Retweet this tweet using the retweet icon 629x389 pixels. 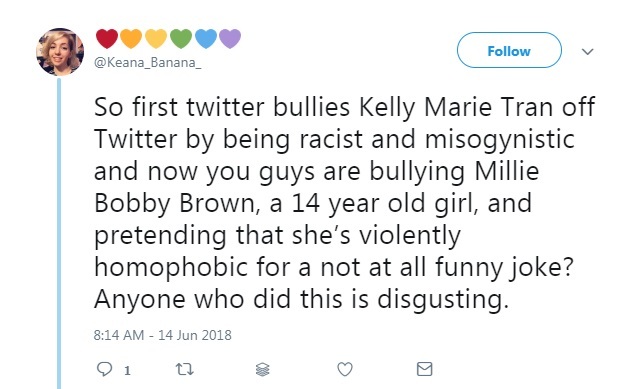pyautogui.click(x=185, y=369)
